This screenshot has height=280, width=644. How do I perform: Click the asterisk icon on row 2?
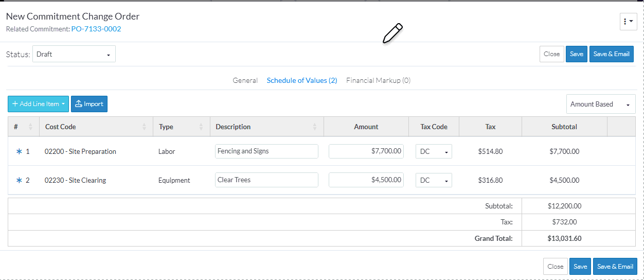(19, 181)
